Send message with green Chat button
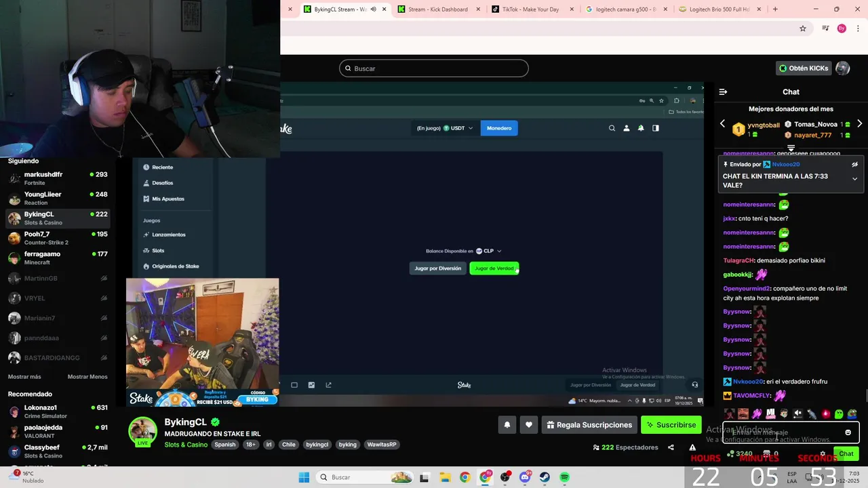Viewport: 868px width, 488px height. point(846,453)
